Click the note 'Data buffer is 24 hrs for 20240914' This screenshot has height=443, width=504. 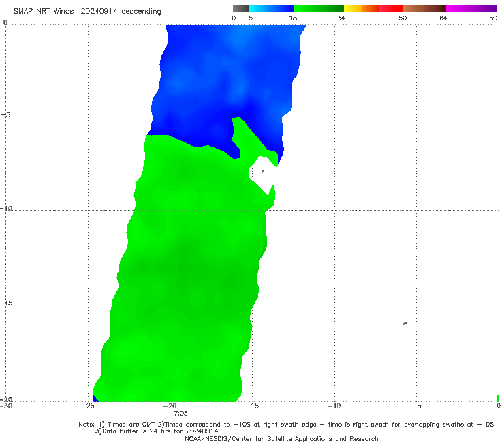tap(157, 431)
